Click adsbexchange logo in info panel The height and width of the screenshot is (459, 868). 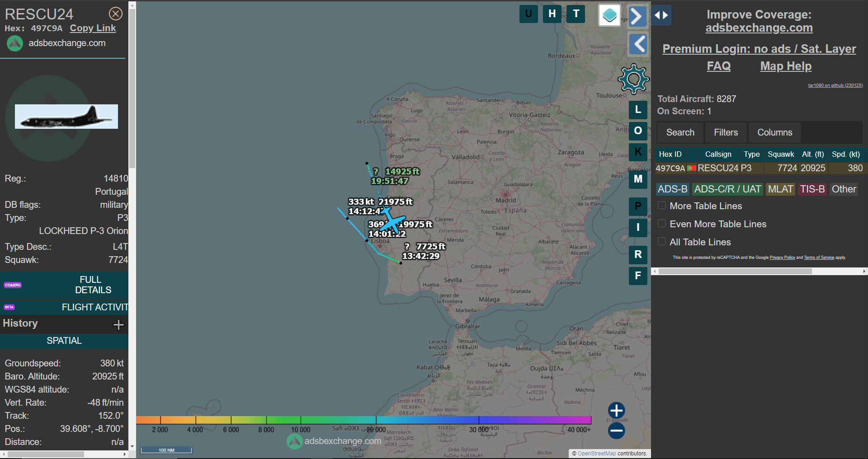click(x=15, y=43)
